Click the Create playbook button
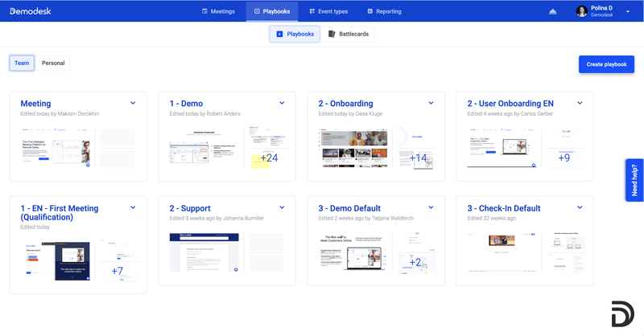The height and width of the screenshot is (336, 644). tap(606, 64)
